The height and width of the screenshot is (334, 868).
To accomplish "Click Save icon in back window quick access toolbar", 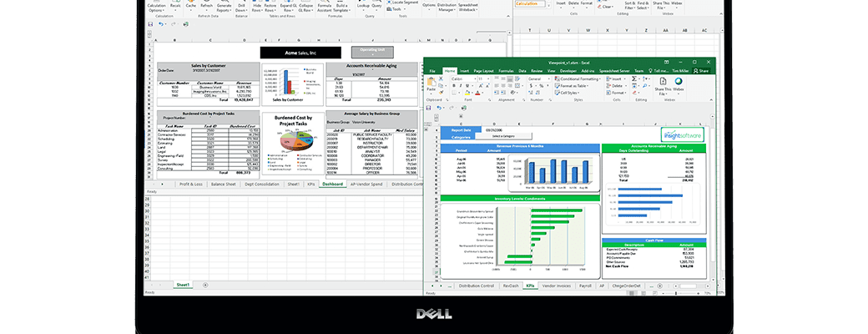I will click(150, 24).
